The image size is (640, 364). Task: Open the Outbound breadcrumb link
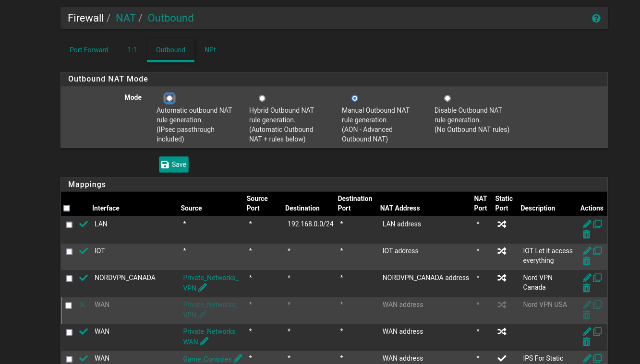(x=170, y=18)
